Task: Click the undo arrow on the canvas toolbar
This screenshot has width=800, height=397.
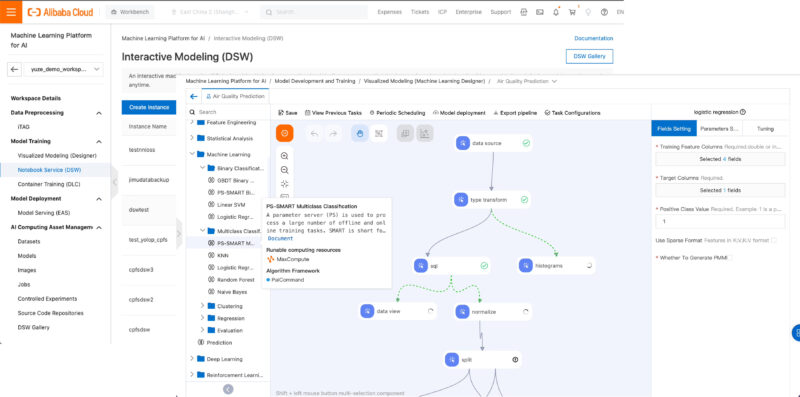Action: pyautogui.click(x=315, y=133)
